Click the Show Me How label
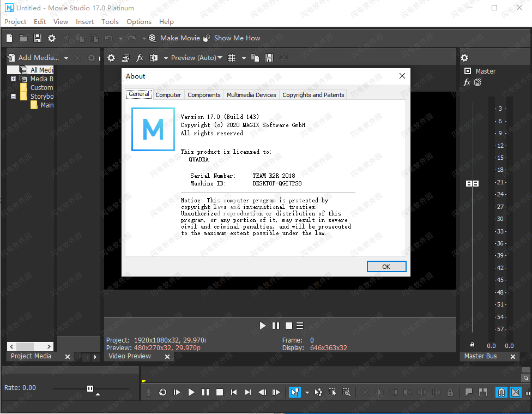 pyautogui.click(x=237, y=38)
